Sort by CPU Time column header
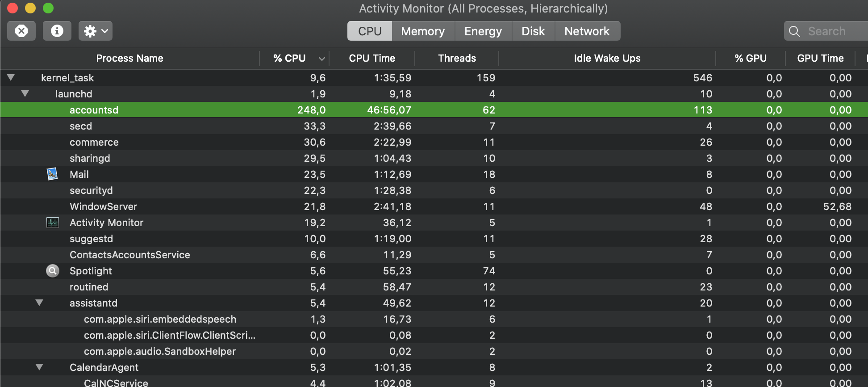Viewport: 868px width, 387px height. click(372, 58)
